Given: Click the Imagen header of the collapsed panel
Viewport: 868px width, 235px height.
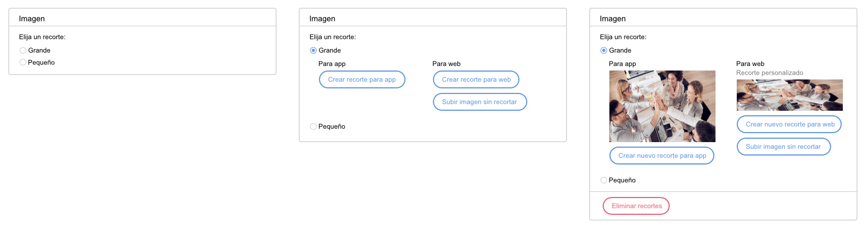Looking at the screenshot, I should coord(32,18).
